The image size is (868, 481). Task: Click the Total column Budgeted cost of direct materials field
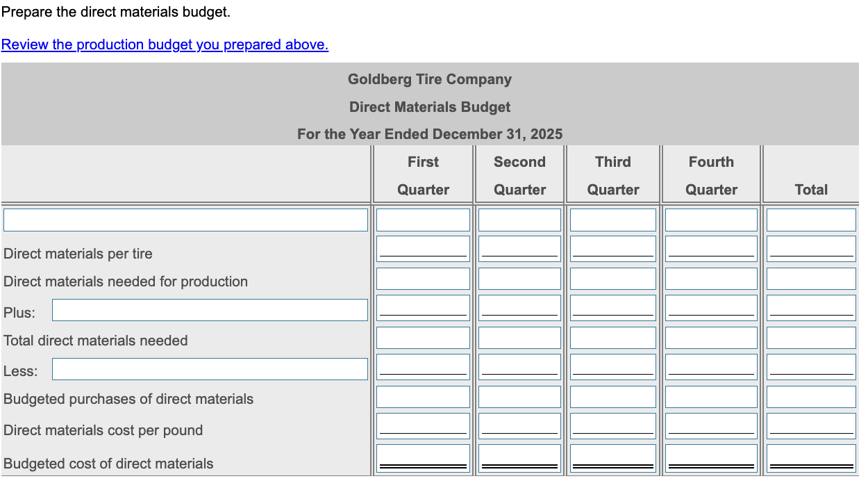click(811, 455)
